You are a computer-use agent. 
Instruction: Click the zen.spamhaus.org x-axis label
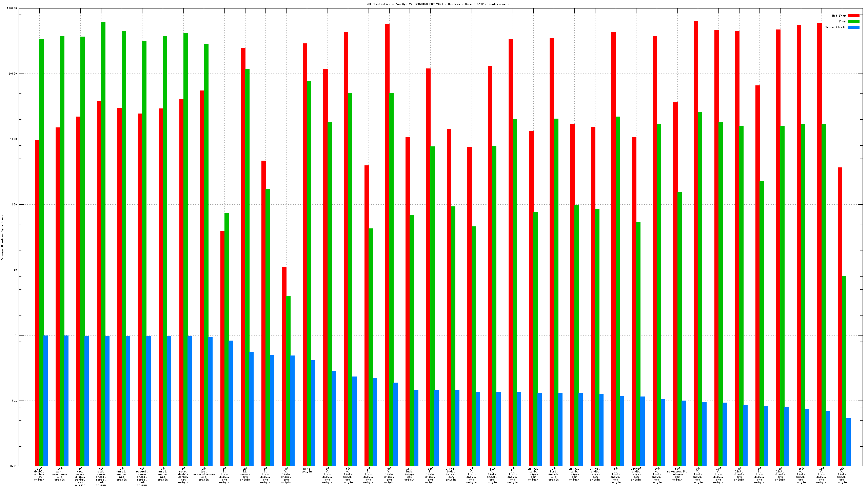pos(60,474)
